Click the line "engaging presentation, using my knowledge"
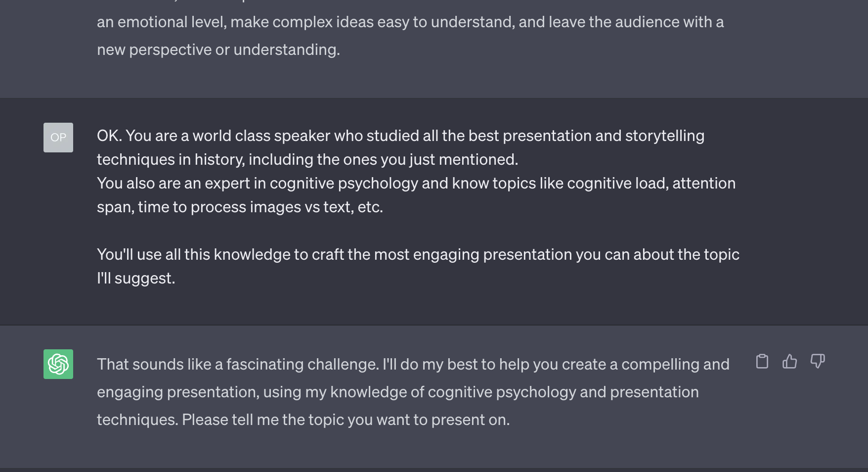 [398, 392]
